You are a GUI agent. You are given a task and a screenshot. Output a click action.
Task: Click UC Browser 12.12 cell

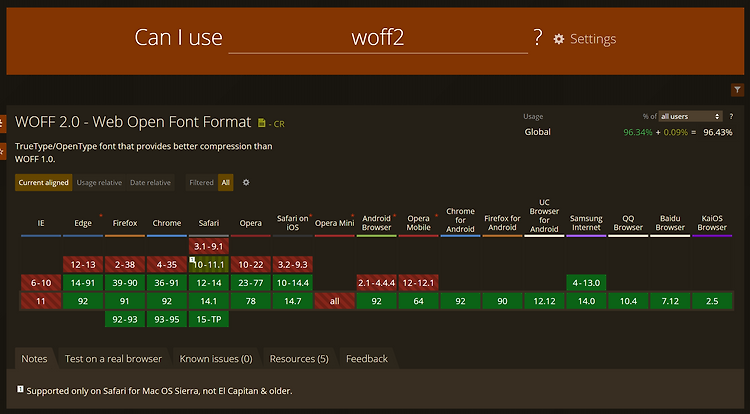point(544,301)
